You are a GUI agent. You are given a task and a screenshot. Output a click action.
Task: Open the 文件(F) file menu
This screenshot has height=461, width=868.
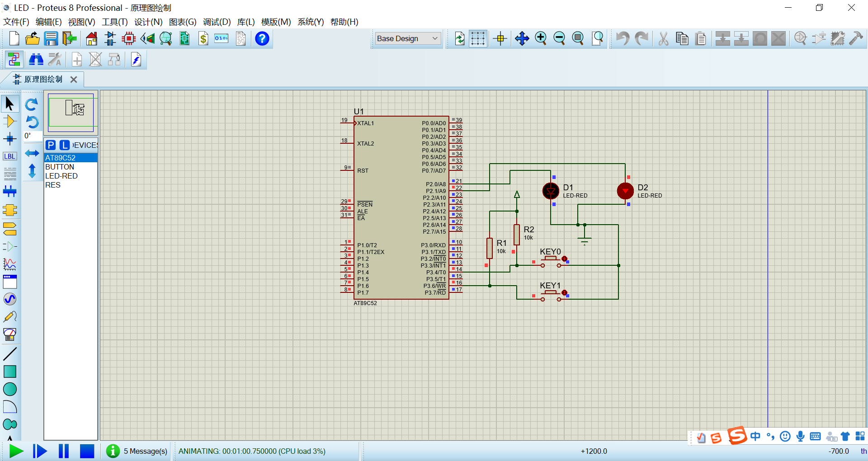pos(16,22)
